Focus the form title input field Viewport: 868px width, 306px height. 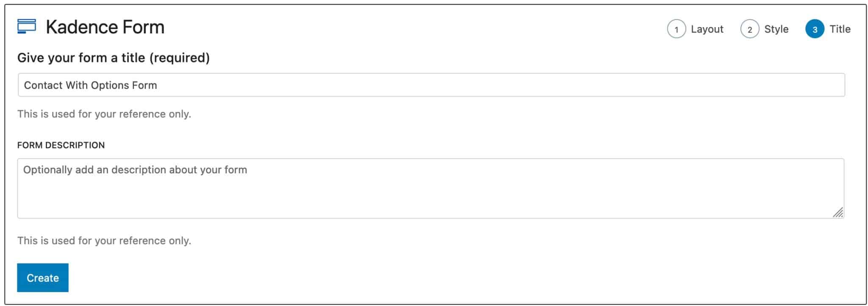click(431, 85)
